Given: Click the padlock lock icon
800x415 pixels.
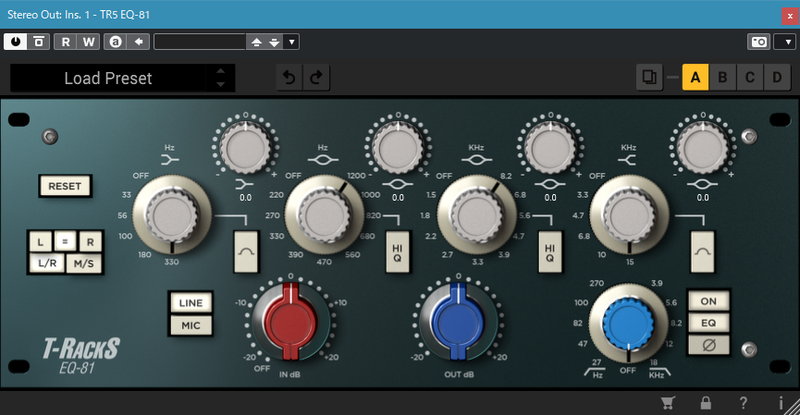Looking at the screenshot, I should click(x=706, y=403).
